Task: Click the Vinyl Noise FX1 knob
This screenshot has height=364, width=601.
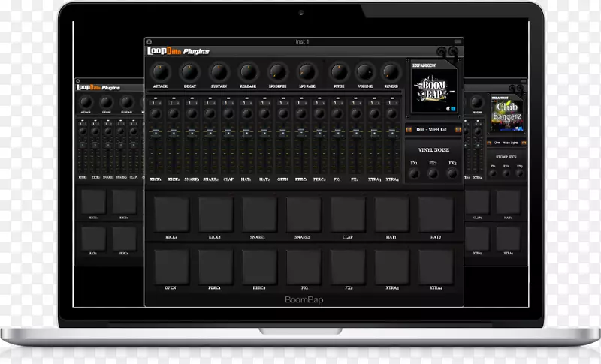Action: 415,173
